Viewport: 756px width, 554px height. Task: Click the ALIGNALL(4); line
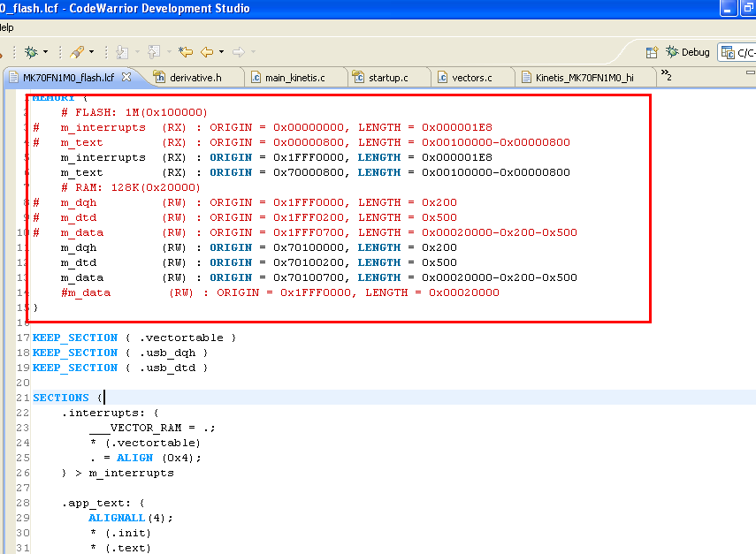[x=131, y=518]
